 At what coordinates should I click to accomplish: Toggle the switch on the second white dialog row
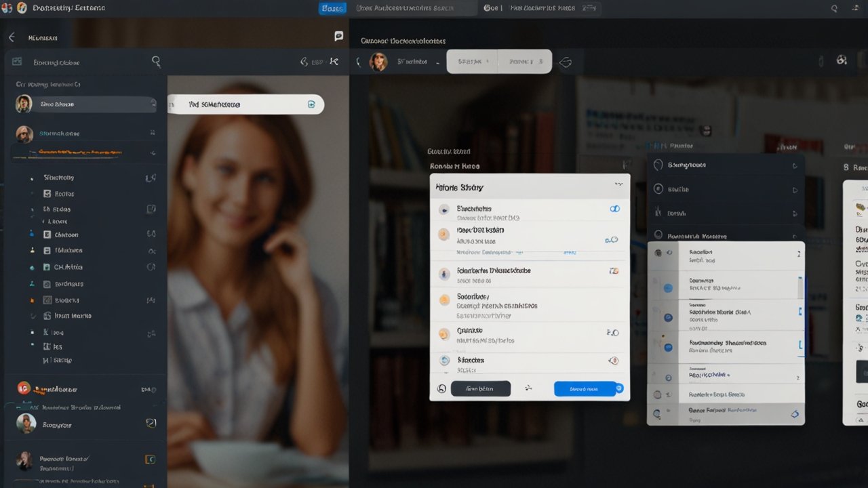612,239
